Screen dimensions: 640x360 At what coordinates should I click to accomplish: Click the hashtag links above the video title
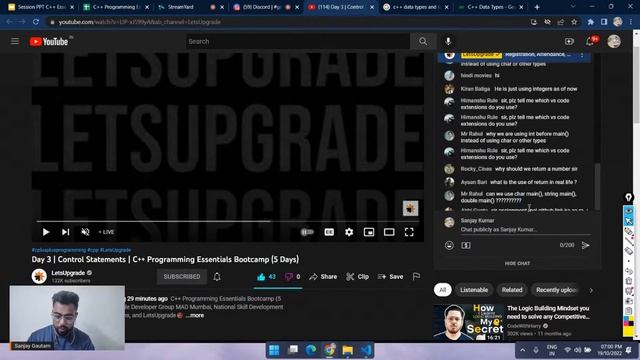[81, 250]
